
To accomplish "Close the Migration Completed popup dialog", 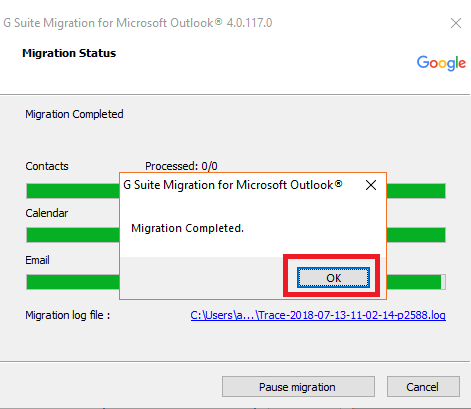I will pos(371,185).
